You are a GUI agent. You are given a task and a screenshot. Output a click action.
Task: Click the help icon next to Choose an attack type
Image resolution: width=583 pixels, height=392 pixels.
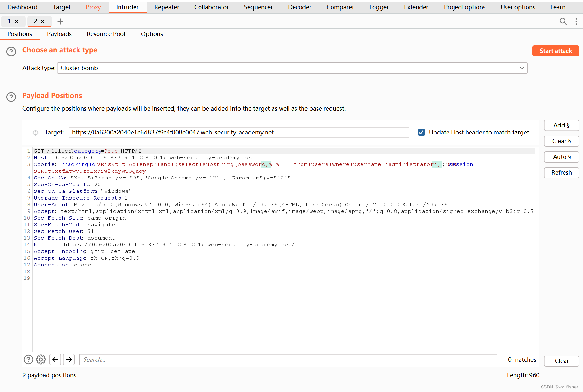pyautogui.click(x=11, y=51)
